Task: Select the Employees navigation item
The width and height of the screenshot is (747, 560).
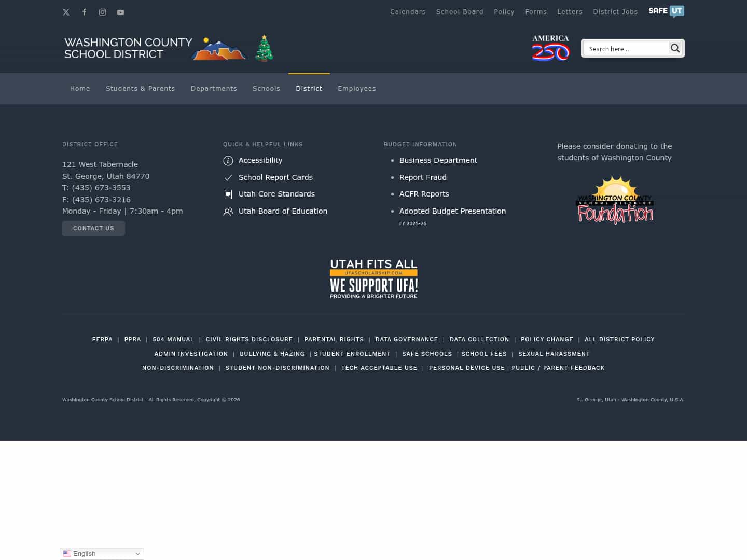Action: 357,88
